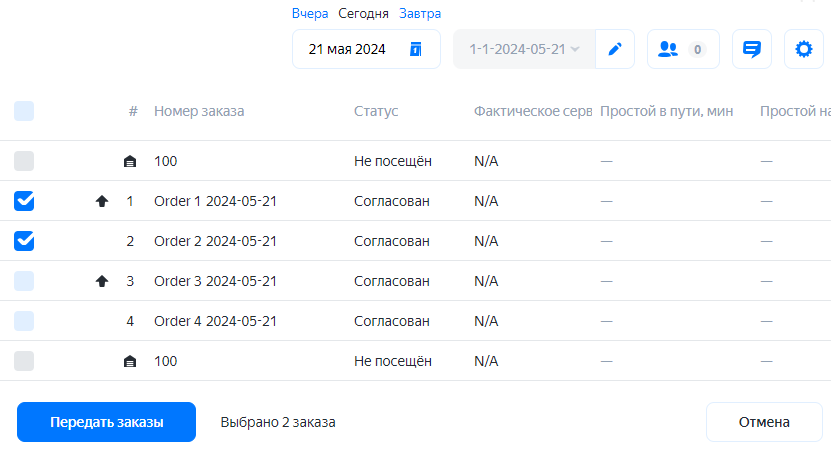Switch to Вчера date

pos(310,14)
